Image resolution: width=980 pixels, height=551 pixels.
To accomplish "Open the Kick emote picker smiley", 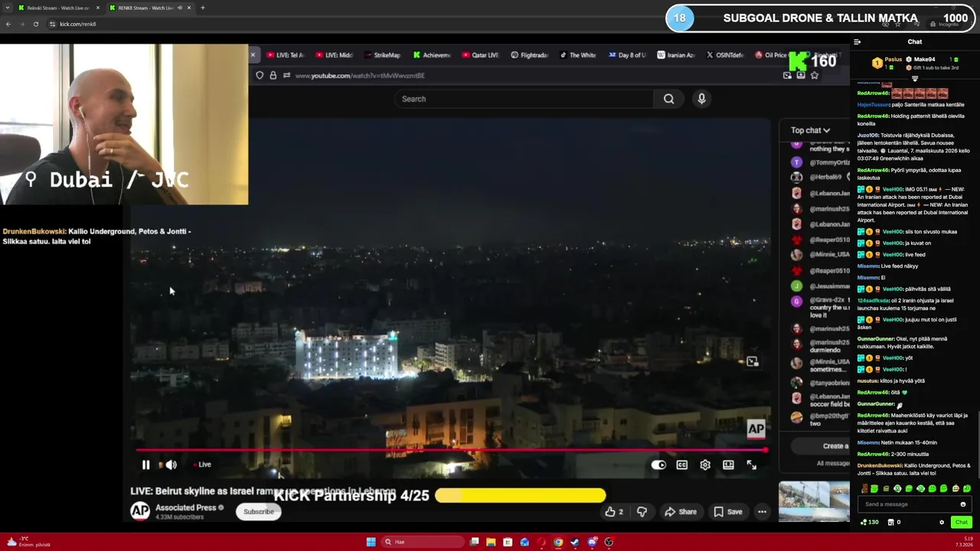I will click(963, 504).
